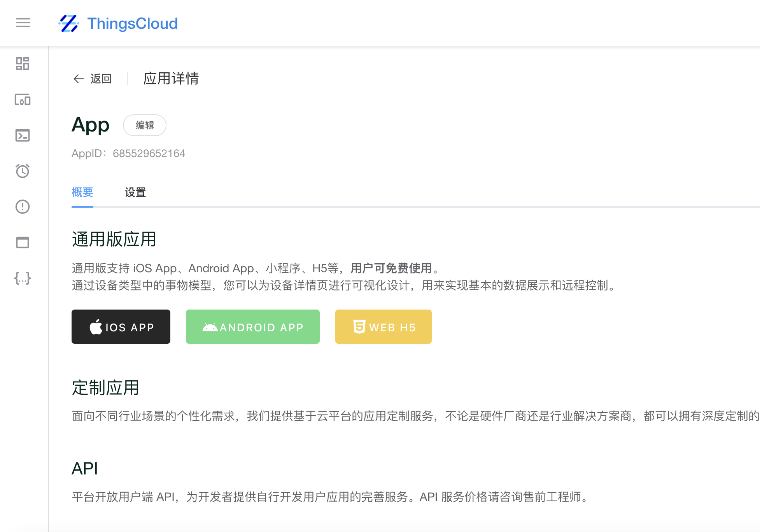Screen dimensions: 760x532
Task: Select the green Android App option
Action: (x=252, y=327)
